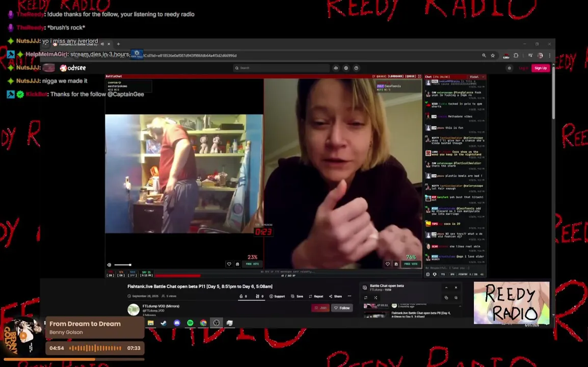Open the Chrome media controls icon

coord(530,56)
